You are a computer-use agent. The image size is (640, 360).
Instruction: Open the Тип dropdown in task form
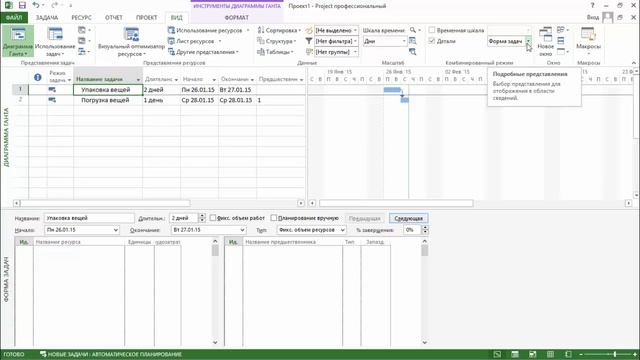click(342, 230)
